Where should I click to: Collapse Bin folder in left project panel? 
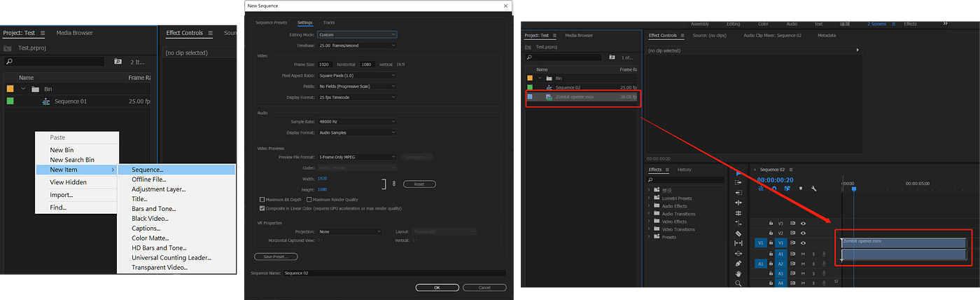point(24,89)
